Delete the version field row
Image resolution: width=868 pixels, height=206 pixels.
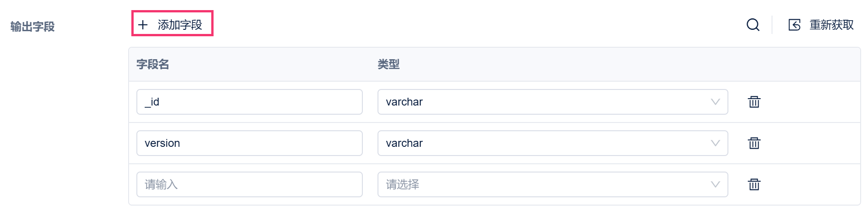click(754, 143)
